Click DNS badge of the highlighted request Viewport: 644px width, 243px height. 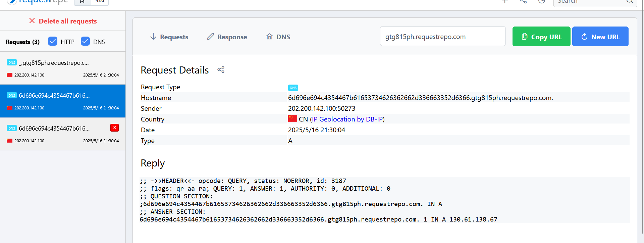point(12,95)
